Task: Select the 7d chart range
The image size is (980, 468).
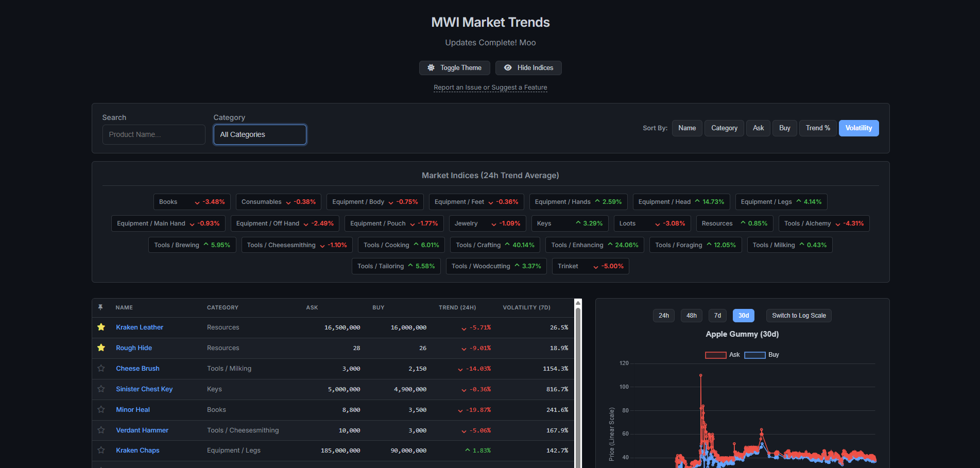Action: 717,316
